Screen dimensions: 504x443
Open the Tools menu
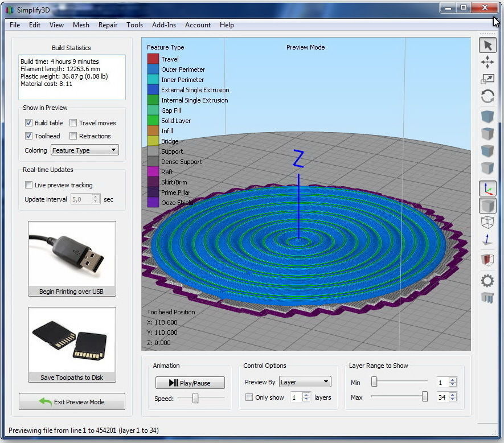pos(134,24)
